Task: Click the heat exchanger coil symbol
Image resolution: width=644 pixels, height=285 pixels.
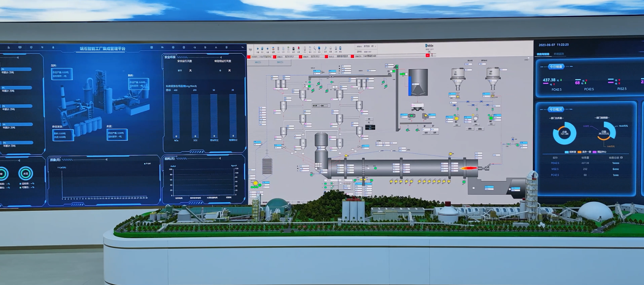Action: pyautogui.click(x=267, y=166)
